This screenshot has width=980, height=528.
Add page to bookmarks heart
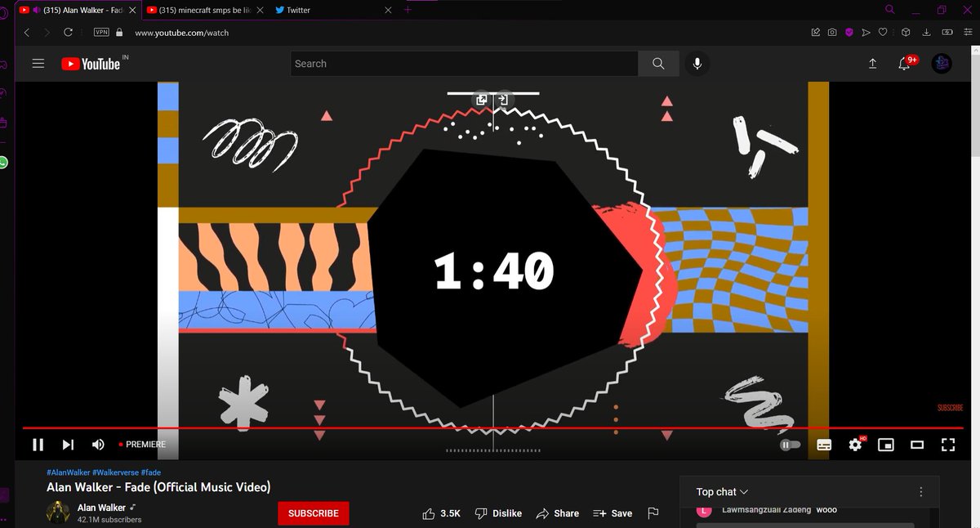(x=883, y=33)
